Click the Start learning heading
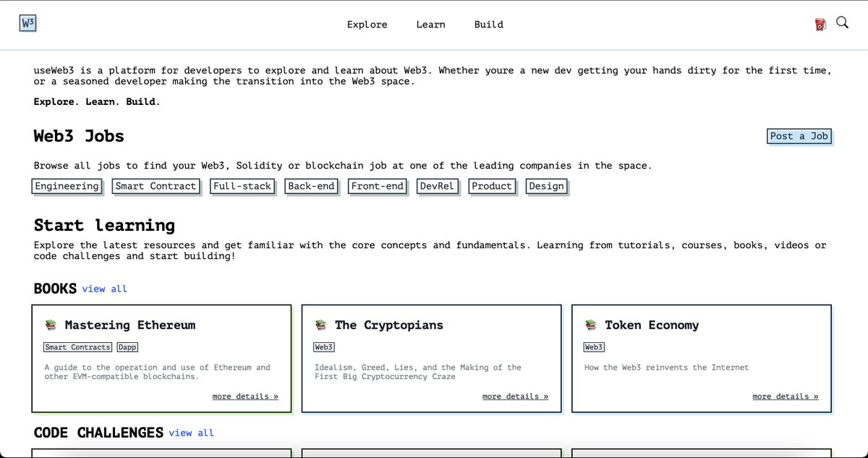The image size is (868, 458). pyautogui.click(x=104, y=225)
